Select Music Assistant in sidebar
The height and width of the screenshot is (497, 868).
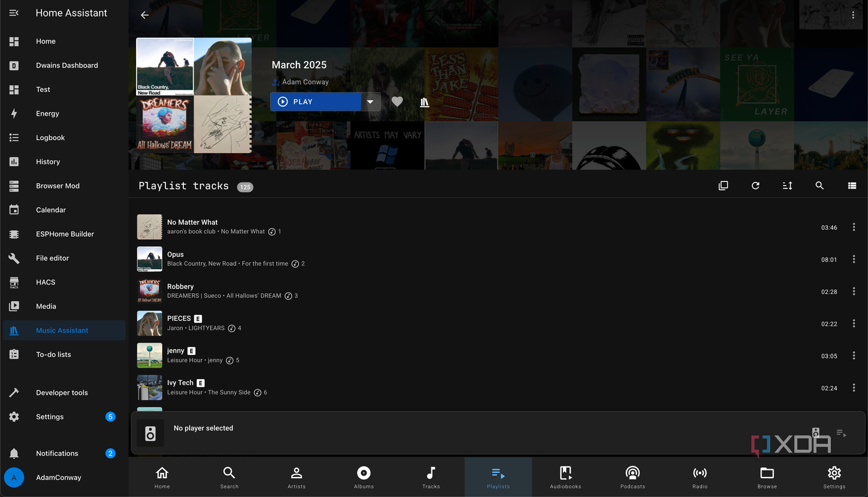(64, 331)
